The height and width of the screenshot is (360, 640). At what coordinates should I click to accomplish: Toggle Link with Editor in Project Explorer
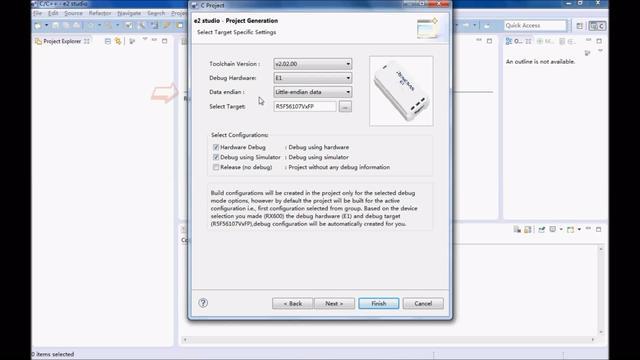tap(118, 41)
